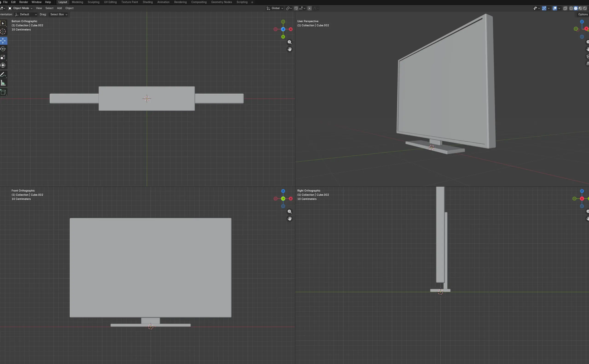Select the Measure tool
Viewport: 589px width, 364px height.
pos(3,83)
